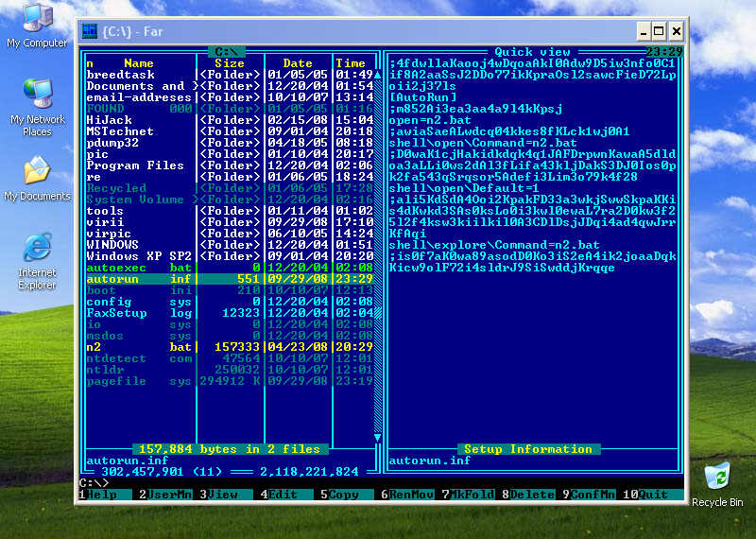Select the tools folder row
This screenshot has height=539, width=756.
click(x=230, y=211)
